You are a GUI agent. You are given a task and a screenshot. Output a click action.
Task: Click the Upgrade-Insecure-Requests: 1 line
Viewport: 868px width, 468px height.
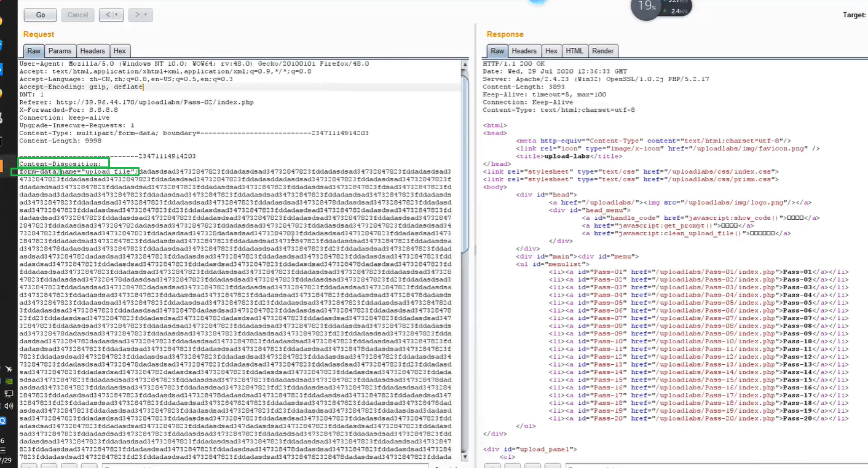coord(77,125)
